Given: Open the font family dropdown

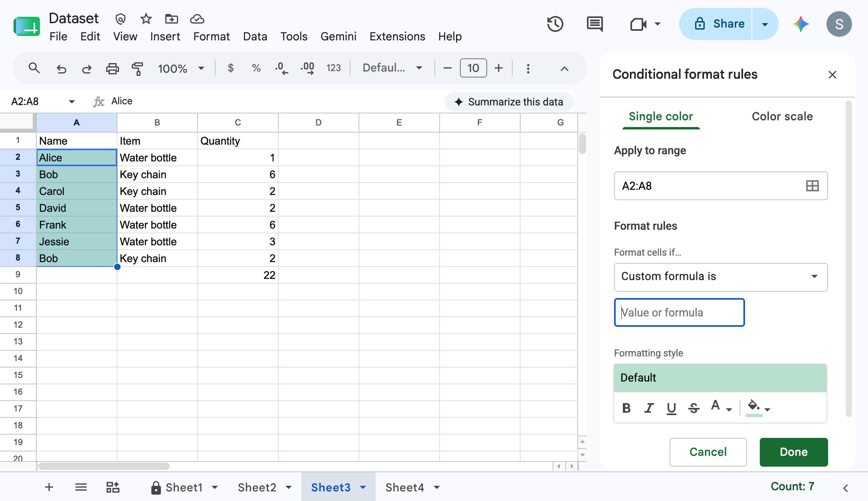Looking at the screenshot, I should coord(392,68).
